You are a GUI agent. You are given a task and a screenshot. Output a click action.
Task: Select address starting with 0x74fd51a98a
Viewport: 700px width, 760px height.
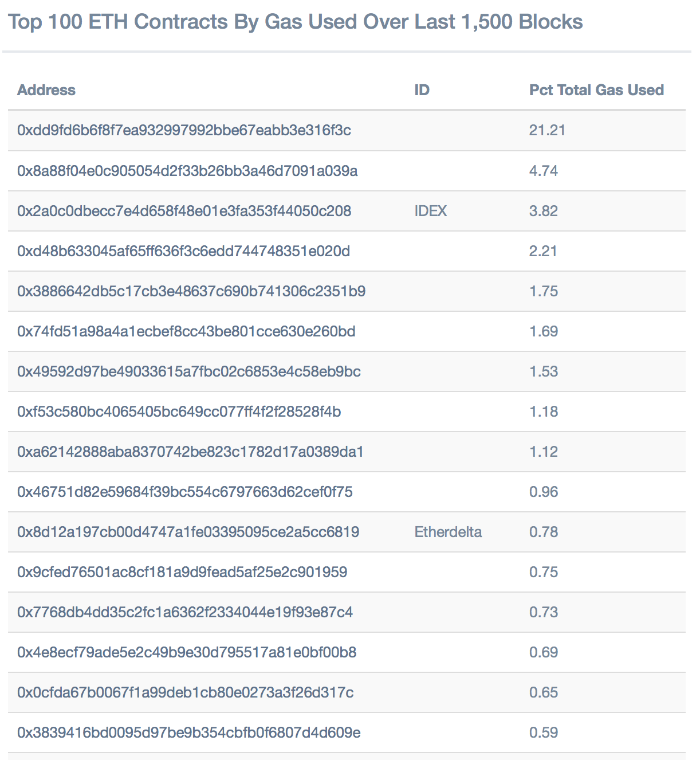(186, 331)
